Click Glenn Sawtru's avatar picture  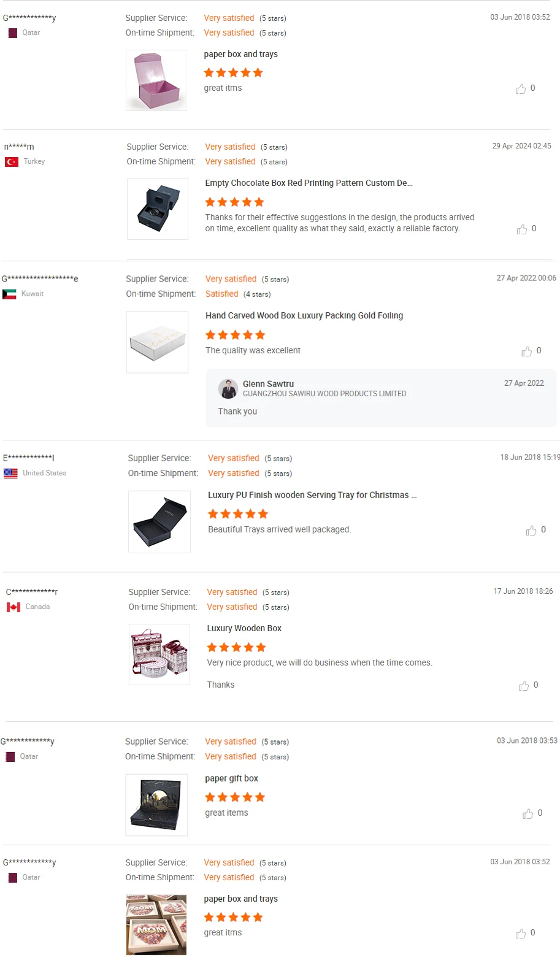(x=228, y=389)
